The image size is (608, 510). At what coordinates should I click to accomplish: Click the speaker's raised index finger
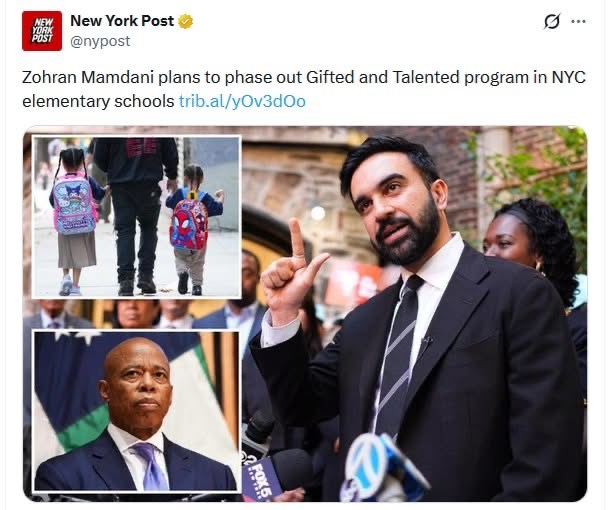tap(297, 239)
